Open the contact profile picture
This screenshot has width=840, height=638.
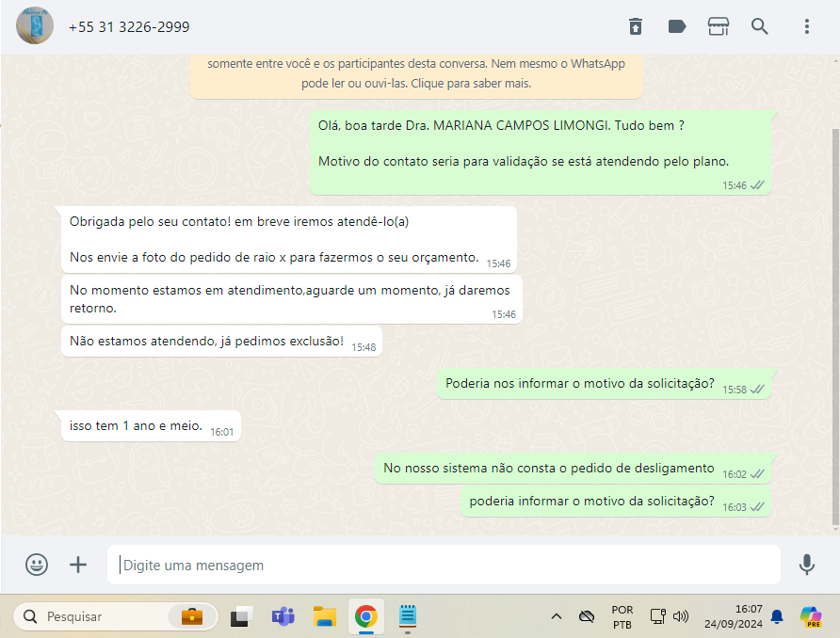click(x=35, y=25)
